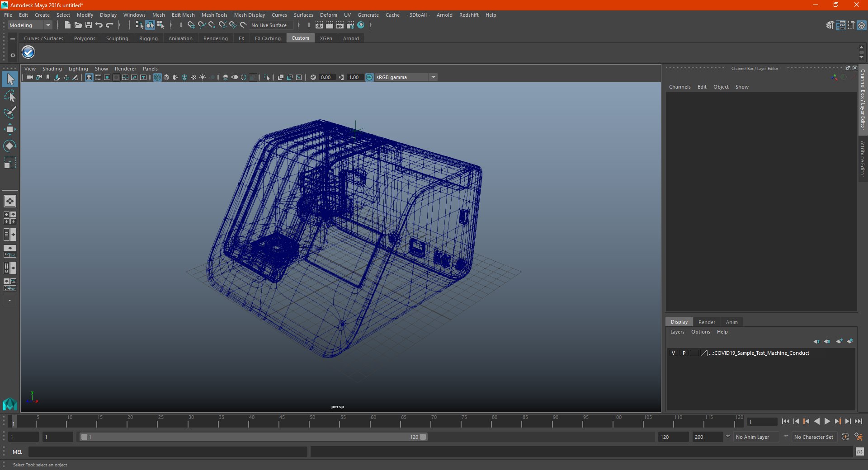Open the Script Editor icon beside command line
This screenshot has height=470, width=868.
pyautogui.click(x=860, y=451)
